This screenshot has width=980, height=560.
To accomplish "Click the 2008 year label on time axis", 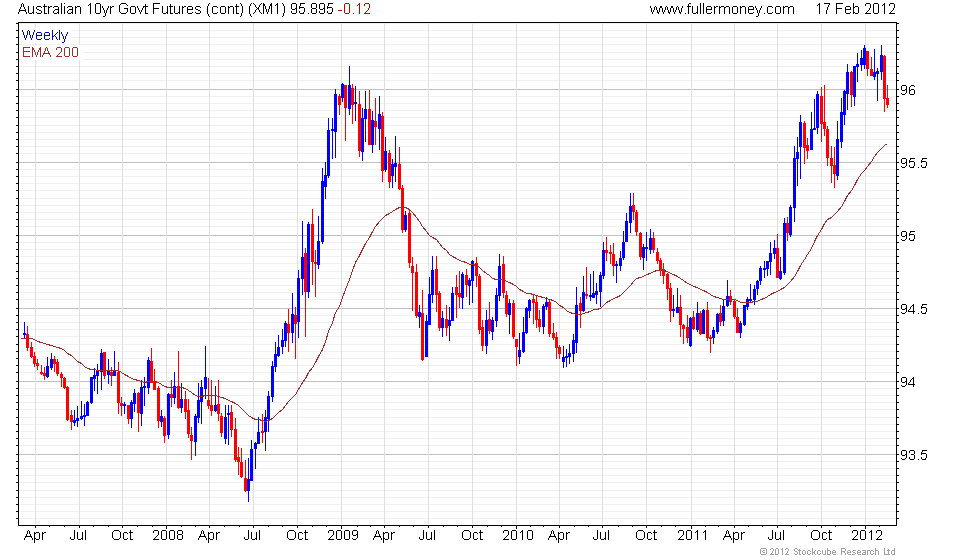I will coord(168,536).
